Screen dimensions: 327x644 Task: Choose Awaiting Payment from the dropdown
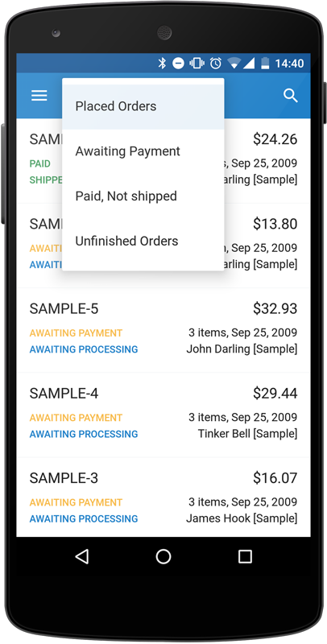tap(143, 151)
